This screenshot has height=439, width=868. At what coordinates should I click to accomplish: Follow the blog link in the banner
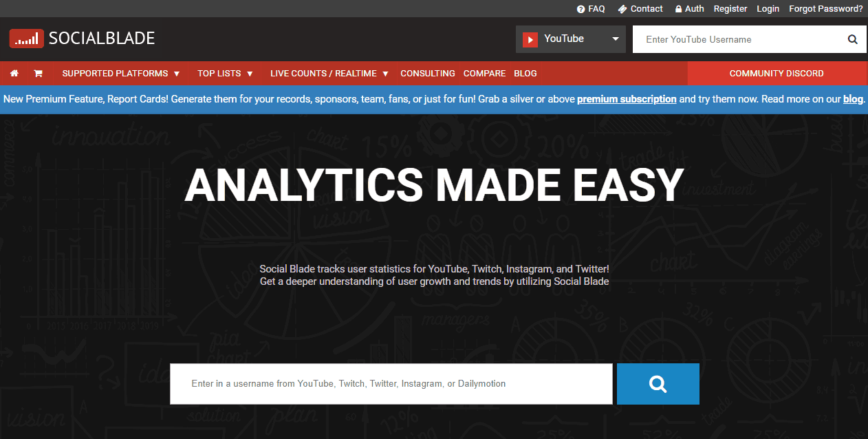point(853,99)
